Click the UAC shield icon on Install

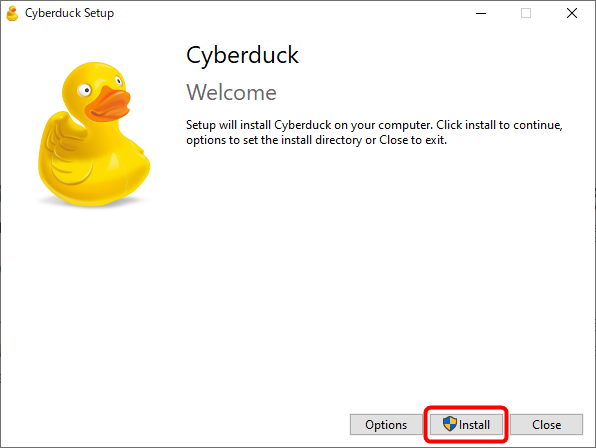450,424
